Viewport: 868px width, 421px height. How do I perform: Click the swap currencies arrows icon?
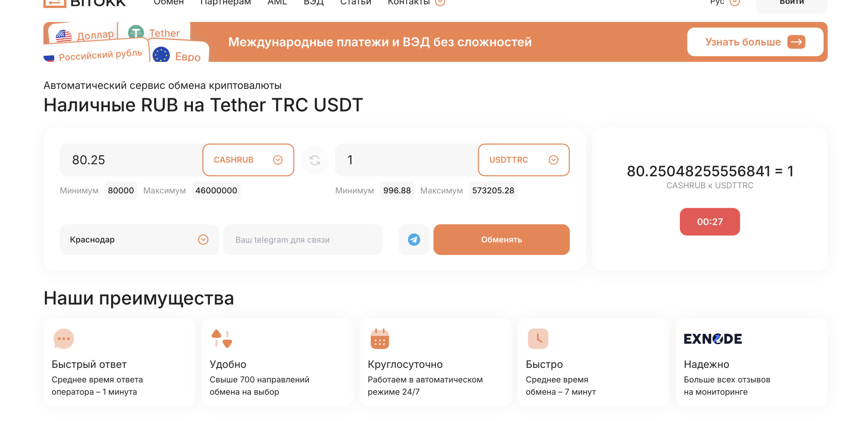click(x=315, y=160)
